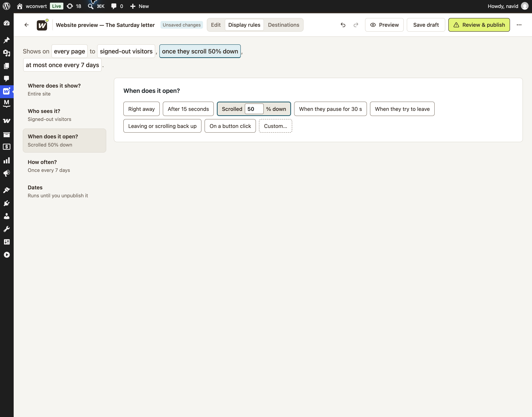Open 'Where does it show?' section

65,90
